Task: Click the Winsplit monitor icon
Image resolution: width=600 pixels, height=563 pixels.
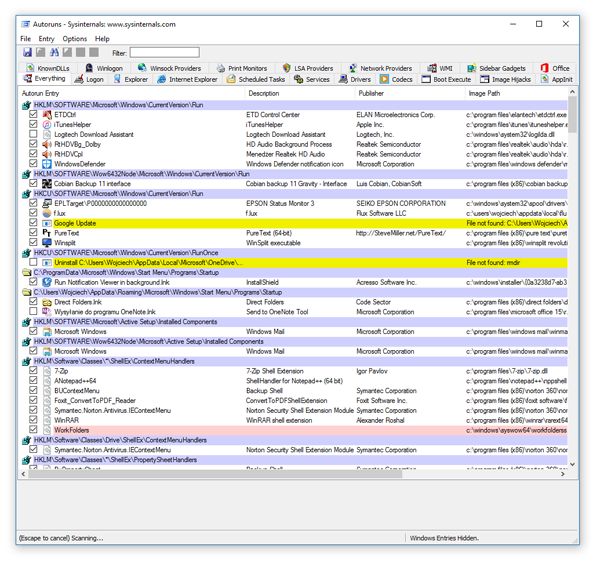Action: [47, 243]
